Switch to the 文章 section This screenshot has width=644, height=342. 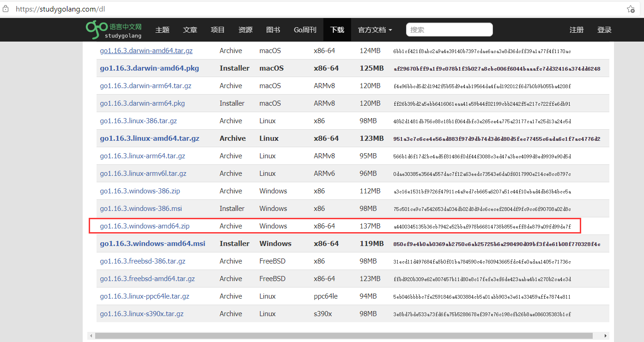pos(190,29)
